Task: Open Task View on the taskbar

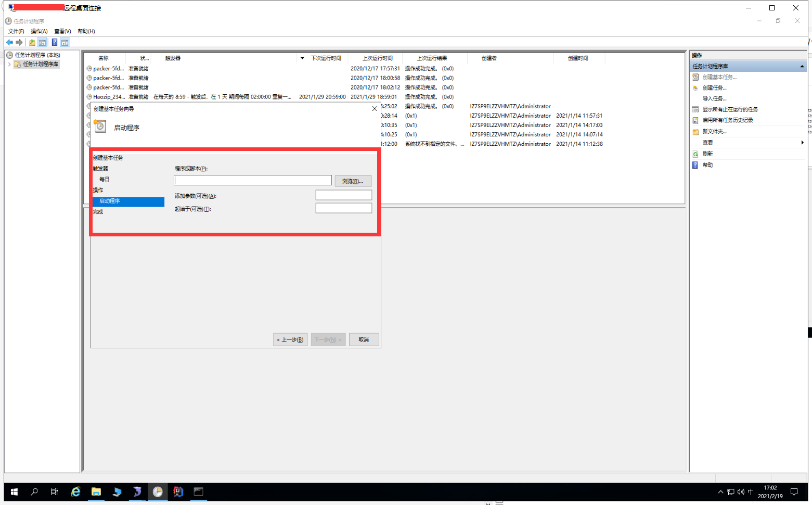Action: click(54, 491)
